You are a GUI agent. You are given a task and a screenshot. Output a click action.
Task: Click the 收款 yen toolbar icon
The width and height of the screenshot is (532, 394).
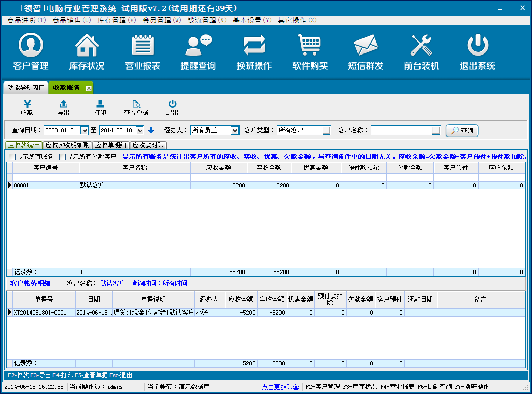pos(27,107)
